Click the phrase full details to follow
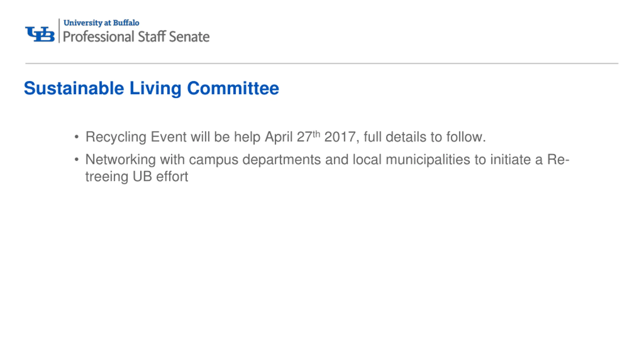Viewport: 644px width, 362px height. tap(425, 137)
